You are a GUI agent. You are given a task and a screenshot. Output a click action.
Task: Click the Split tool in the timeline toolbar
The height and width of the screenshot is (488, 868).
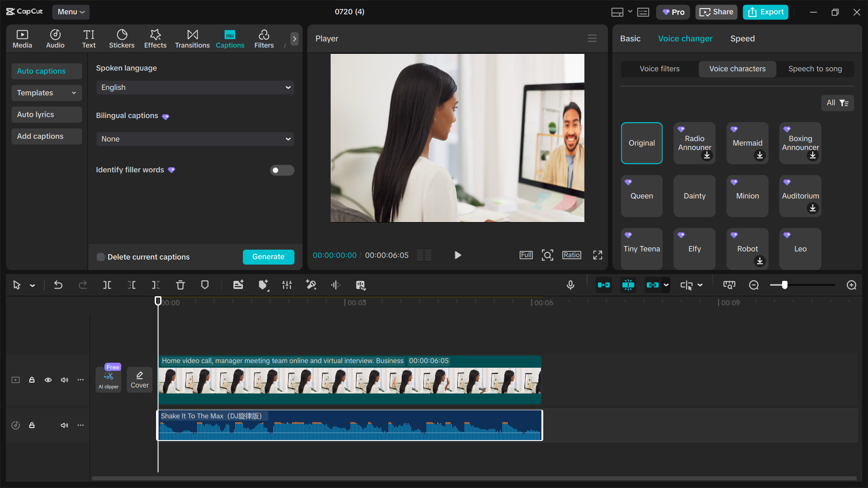[107, 285]
